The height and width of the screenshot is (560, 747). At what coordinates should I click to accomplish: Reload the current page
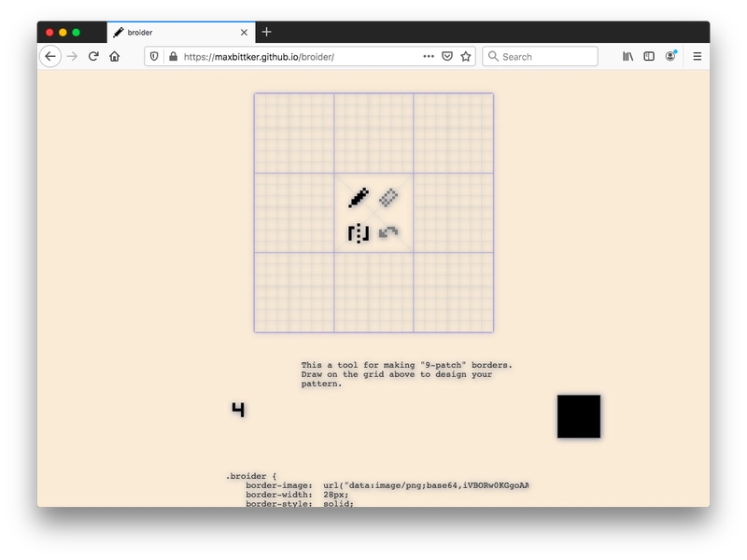(x=93, y=57)
